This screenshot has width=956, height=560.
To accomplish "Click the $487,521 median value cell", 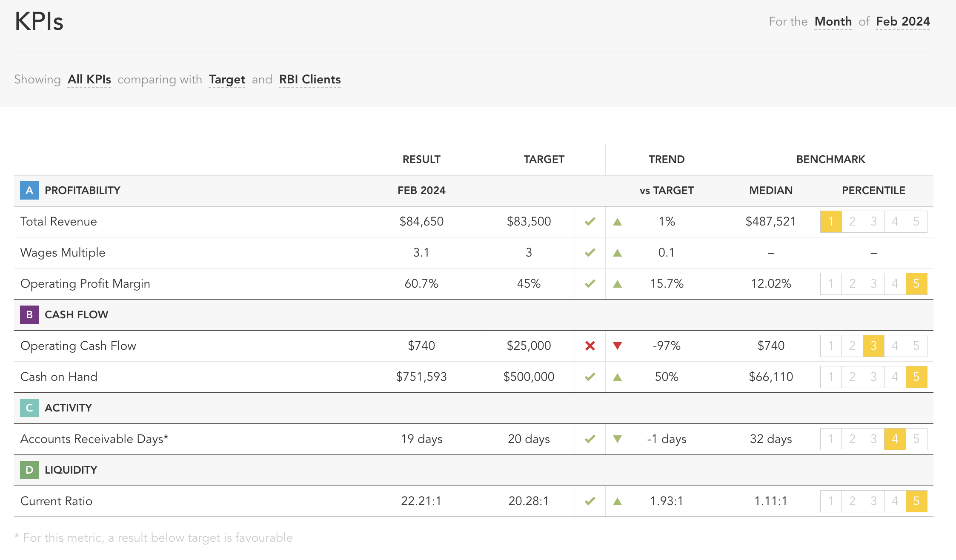I will (771, 221).
